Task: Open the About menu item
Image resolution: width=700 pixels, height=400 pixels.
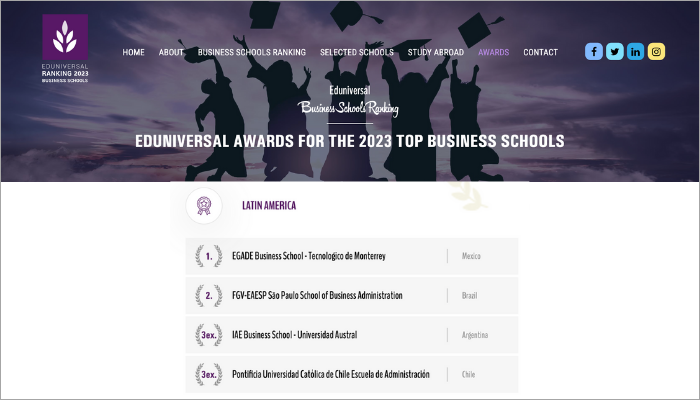Action: pyautogui.click(x=171, y=52)
